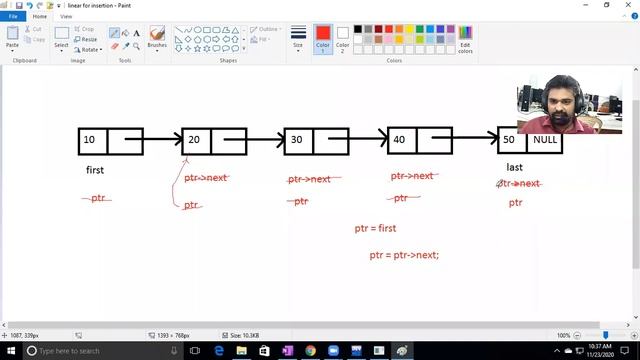Viewport: 640px width, 360px height.
Task: Expand the Shapes gallery more arrow
Action: (x=244, y=49)
